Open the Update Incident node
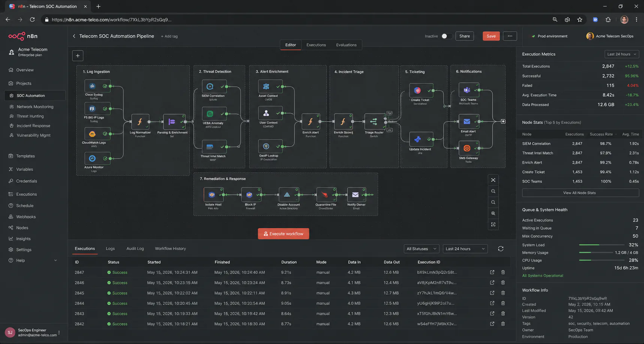Screen dimensions: 644x344 (x=421, y=139)
